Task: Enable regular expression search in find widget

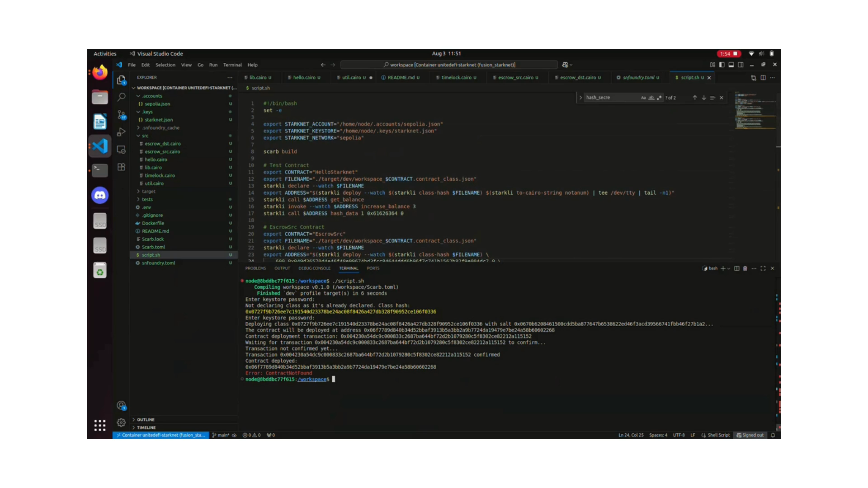Action: [659, 98]
